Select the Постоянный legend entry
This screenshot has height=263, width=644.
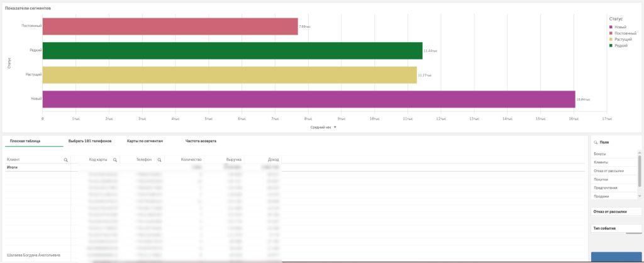pyautogui.click(x=624, y=33)
